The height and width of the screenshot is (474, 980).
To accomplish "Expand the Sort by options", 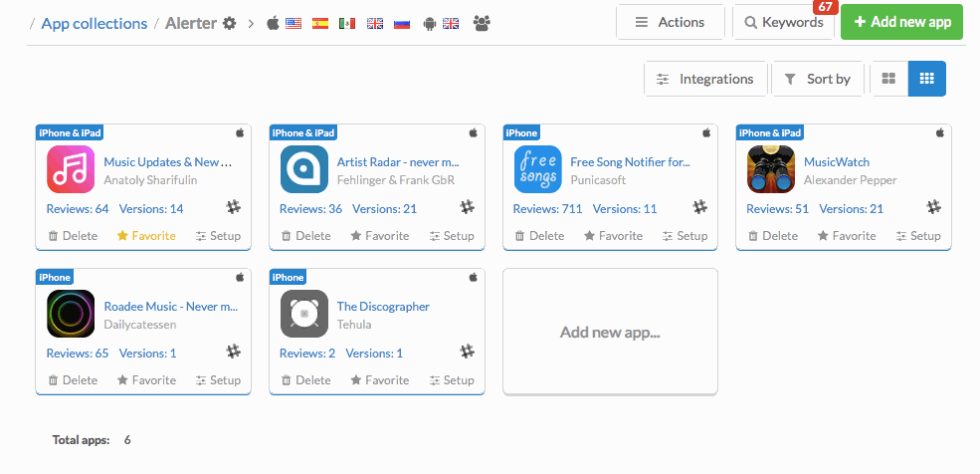I will [817, 79].
